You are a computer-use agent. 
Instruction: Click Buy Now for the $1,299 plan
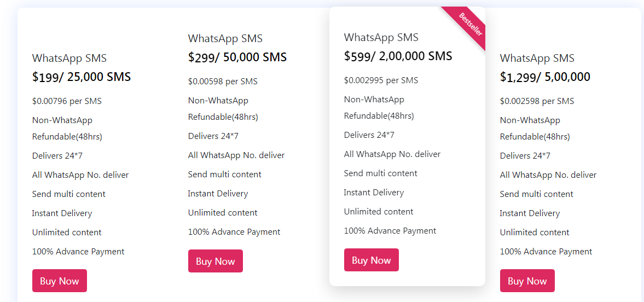tap(527, 281)
